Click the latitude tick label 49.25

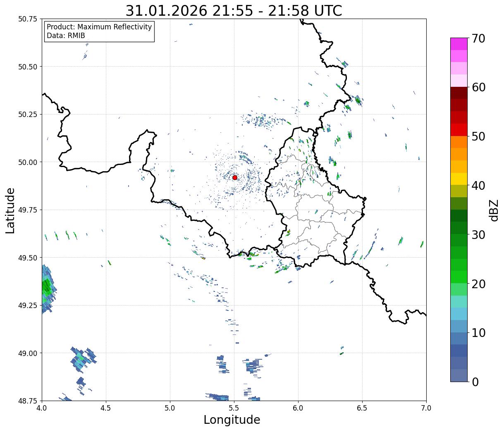tap(28, 306)
